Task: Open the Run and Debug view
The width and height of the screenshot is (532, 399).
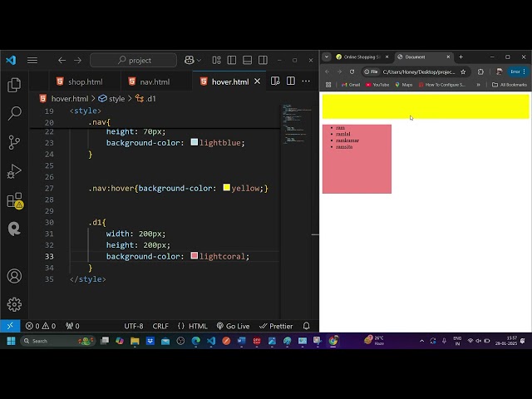Action: [14, 171]
